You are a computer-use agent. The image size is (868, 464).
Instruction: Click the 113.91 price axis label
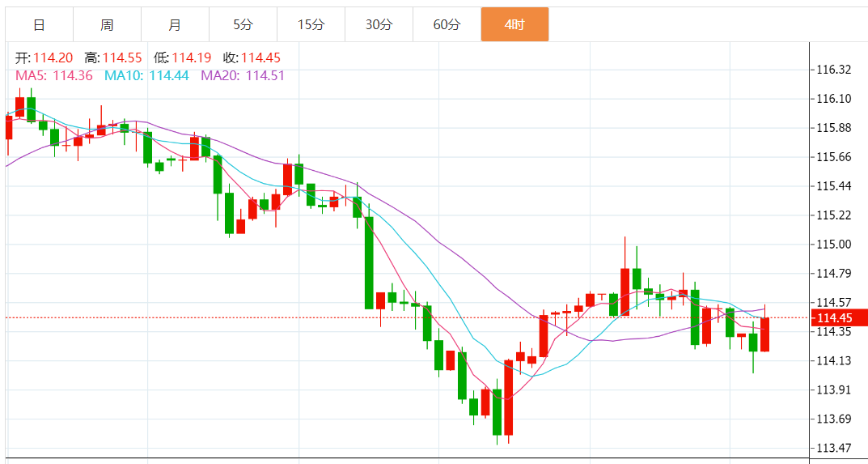(x=834, y=390)
